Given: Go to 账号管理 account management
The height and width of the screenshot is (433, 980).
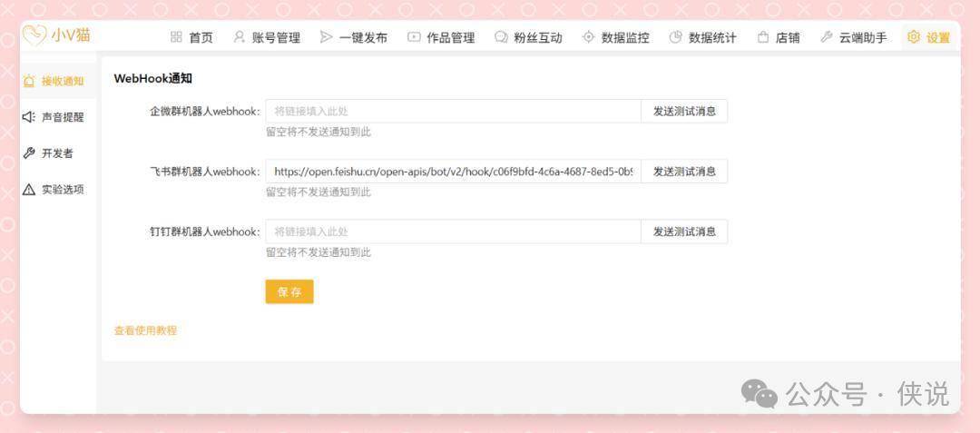Looking at the screenshot, I should pos(267,37).
